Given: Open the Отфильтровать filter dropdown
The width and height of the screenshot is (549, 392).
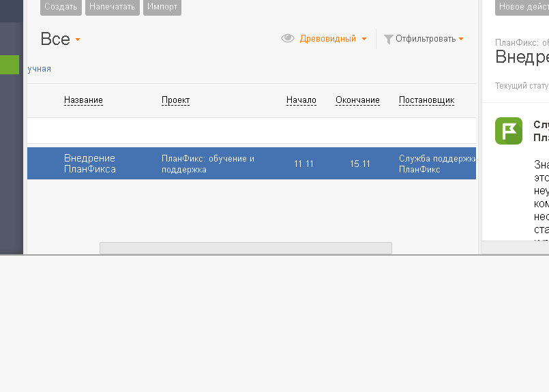Looking at the screenshot, I should 429,38.
